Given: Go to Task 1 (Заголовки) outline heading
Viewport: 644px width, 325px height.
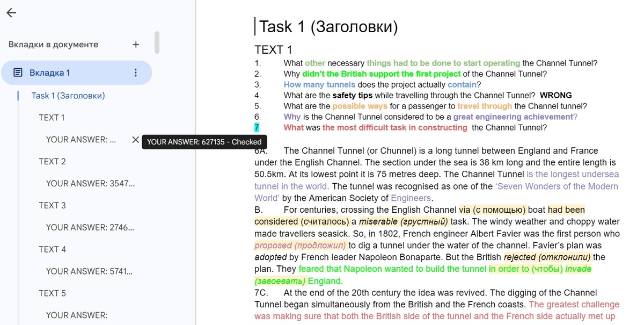Looking at the screenshot, I should point(68,96).
